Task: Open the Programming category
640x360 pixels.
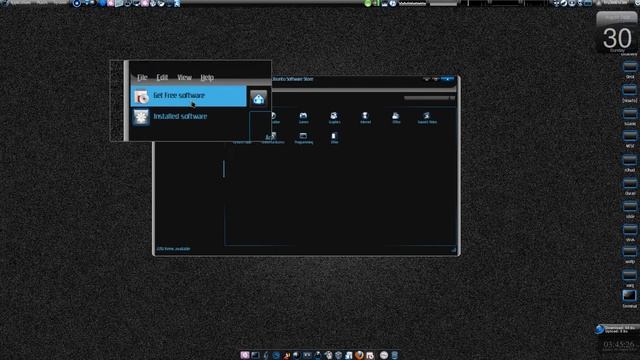Action: [303, 138]
